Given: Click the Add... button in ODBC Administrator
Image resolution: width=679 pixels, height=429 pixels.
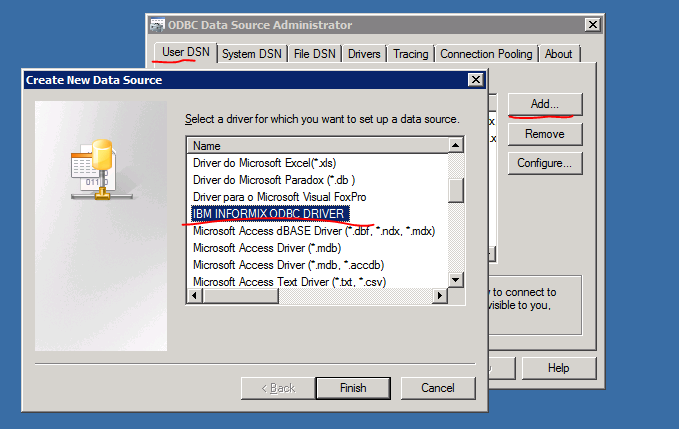Looking at the screenshot, I should coord(545,104).
